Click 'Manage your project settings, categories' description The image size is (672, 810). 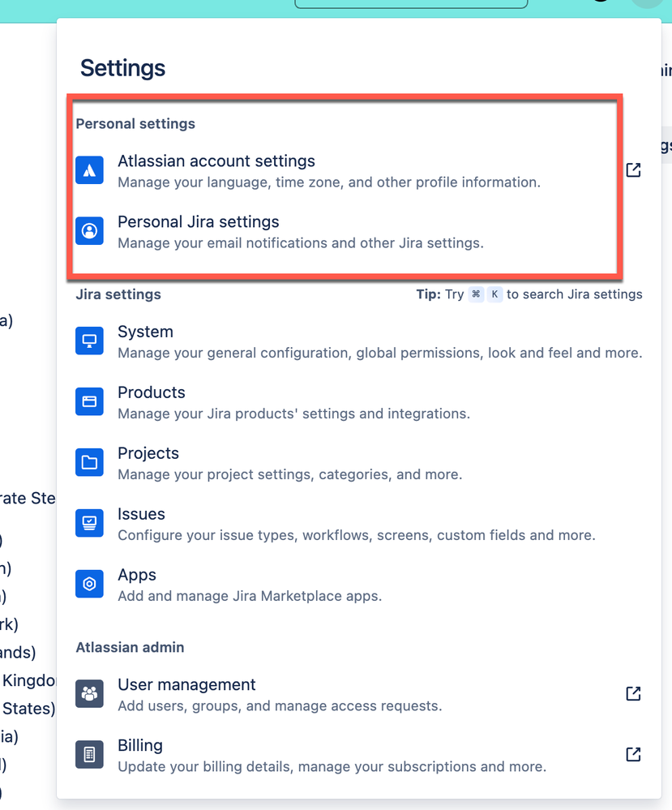coord(289,475)
